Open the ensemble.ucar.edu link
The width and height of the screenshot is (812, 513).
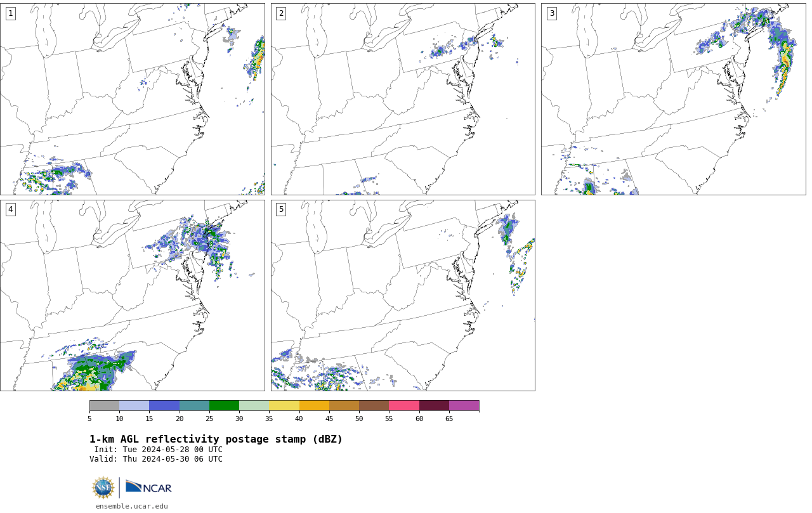(x=132, y=506)
